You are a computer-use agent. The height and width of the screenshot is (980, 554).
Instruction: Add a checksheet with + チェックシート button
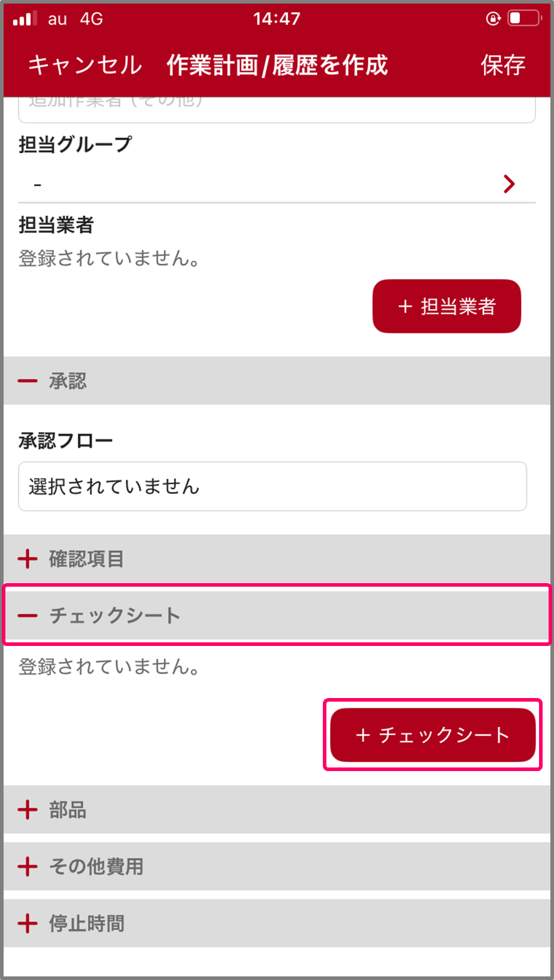(x=432, y=735)
